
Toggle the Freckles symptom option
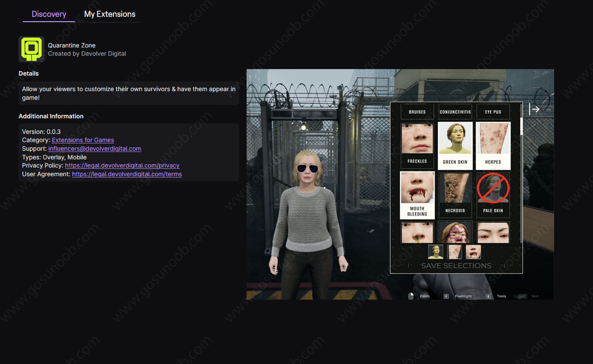pos(417,146)
